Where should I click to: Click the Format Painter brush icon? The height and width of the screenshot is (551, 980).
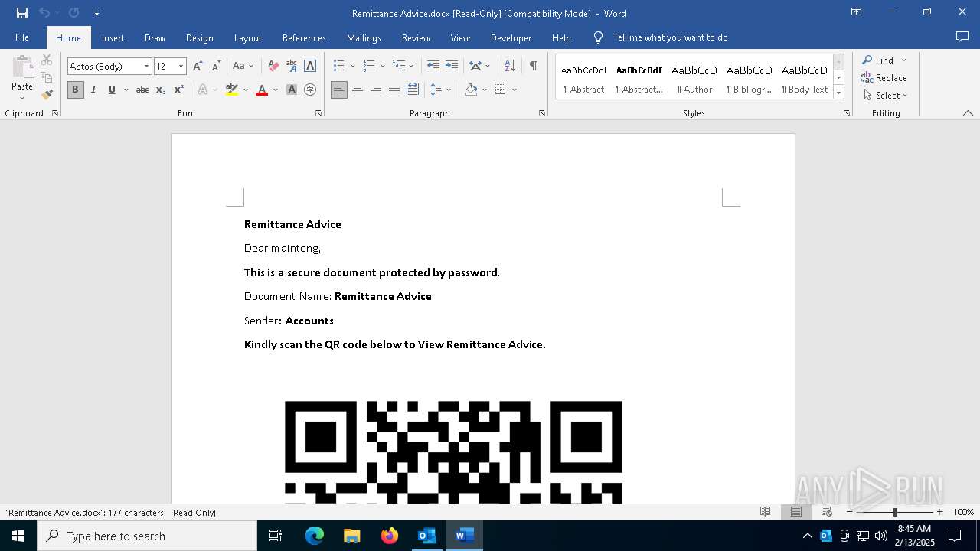pyautogui.click(x=47, y=95)
